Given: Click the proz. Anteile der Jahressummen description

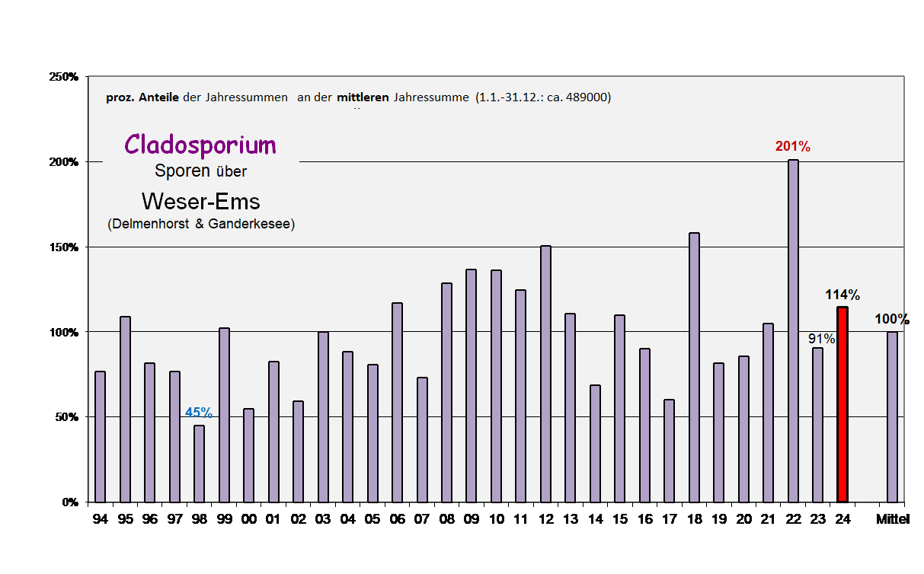Looking at the screenshot, I should (358, 97).
